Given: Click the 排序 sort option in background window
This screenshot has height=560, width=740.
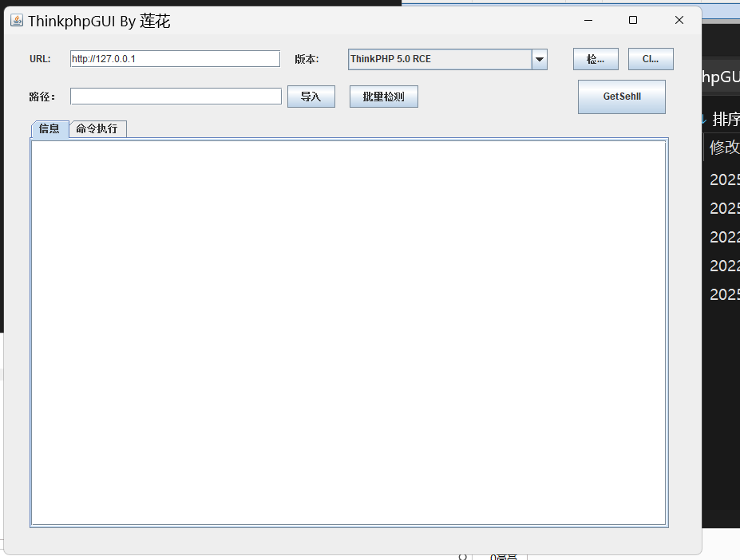Looking at the screenshot, I should click(725, 120).
